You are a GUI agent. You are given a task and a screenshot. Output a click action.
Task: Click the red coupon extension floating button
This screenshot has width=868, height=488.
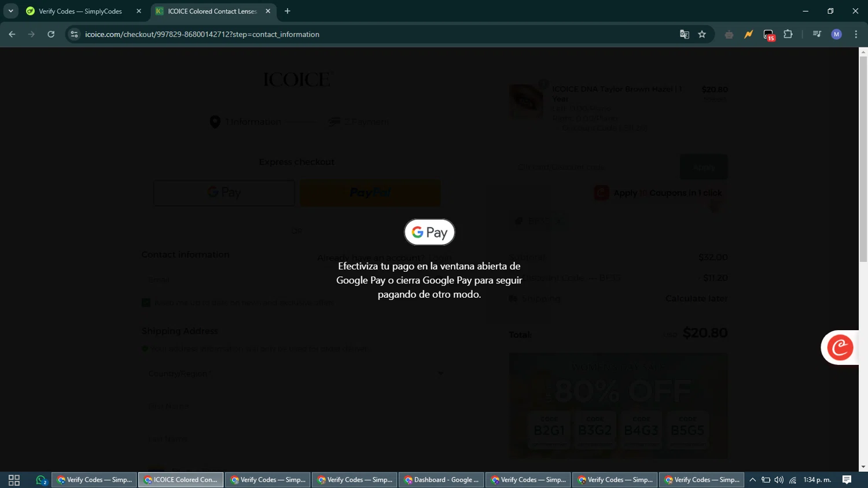pos(840,347)
